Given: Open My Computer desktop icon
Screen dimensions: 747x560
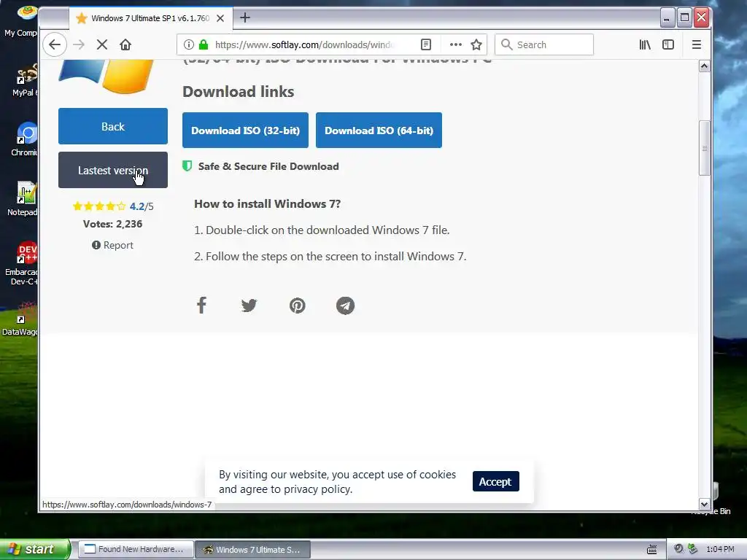Looking at the screenshot, I should click(23, 21).
